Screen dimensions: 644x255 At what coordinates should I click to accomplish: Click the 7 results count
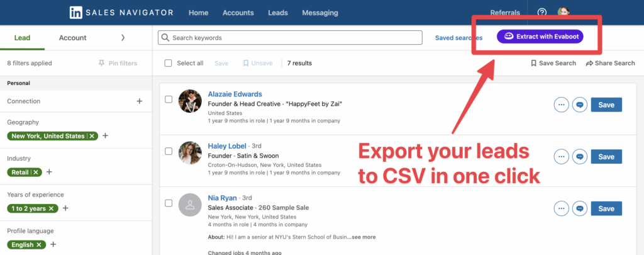[x=299, y=64]
